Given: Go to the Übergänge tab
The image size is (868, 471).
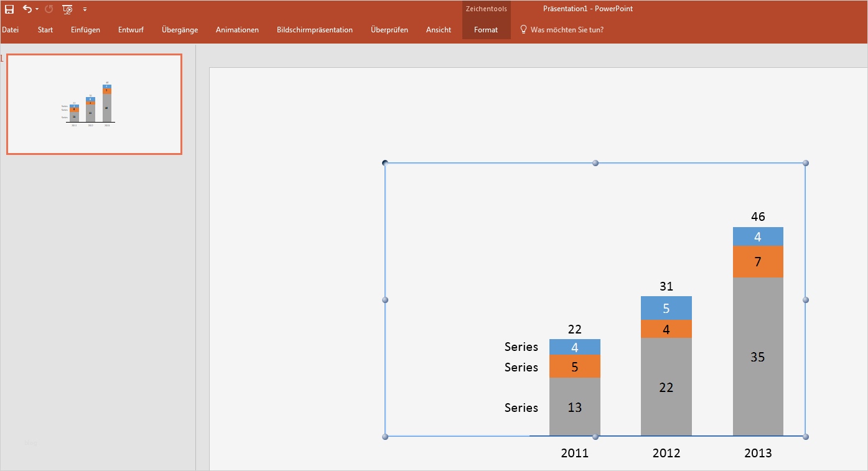Looking at the screenshot, I should pyautogui.click(x=180, y=30).
